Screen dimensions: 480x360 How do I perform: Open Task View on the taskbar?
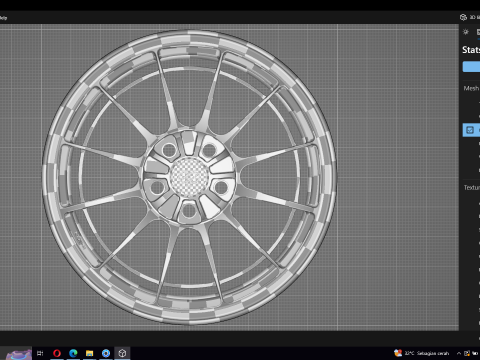(40, 353)
